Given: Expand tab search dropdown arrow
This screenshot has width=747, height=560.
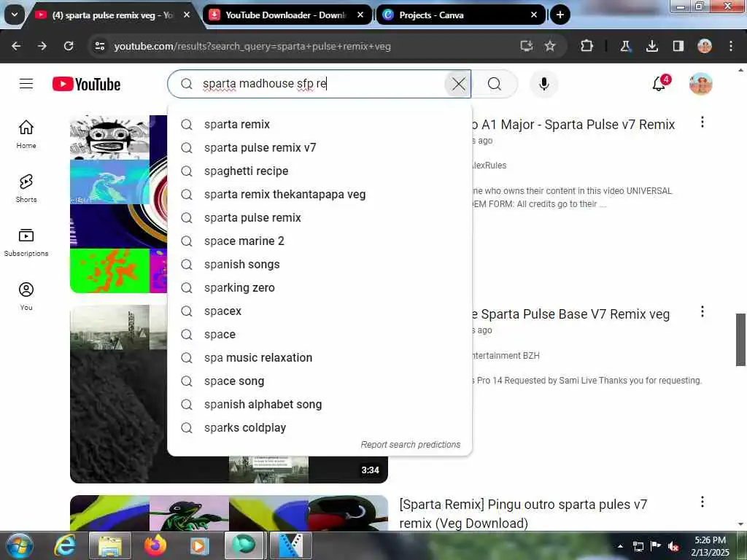Looking at the screenshot, I should [15, 15].
